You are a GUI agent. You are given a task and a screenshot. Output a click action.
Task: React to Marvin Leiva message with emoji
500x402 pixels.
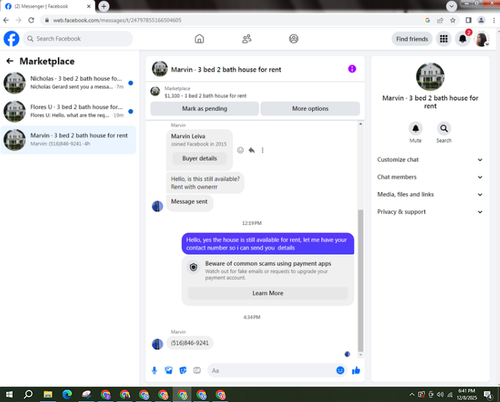(x=240, y=150)
